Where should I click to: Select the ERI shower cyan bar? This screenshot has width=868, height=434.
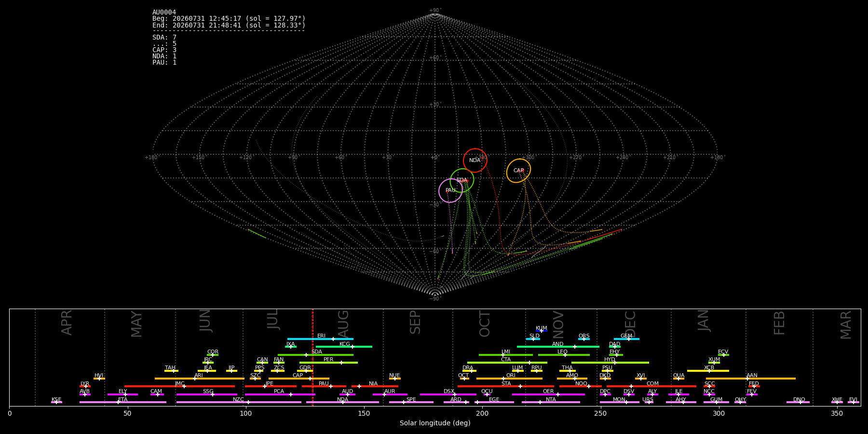pos(320,339)
